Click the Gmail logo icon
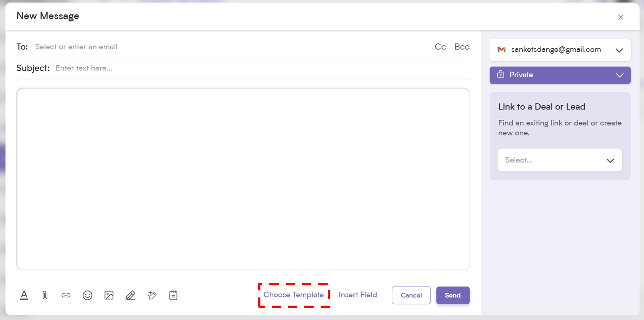This screenshot has height=320, width=644. coord(501,50)
